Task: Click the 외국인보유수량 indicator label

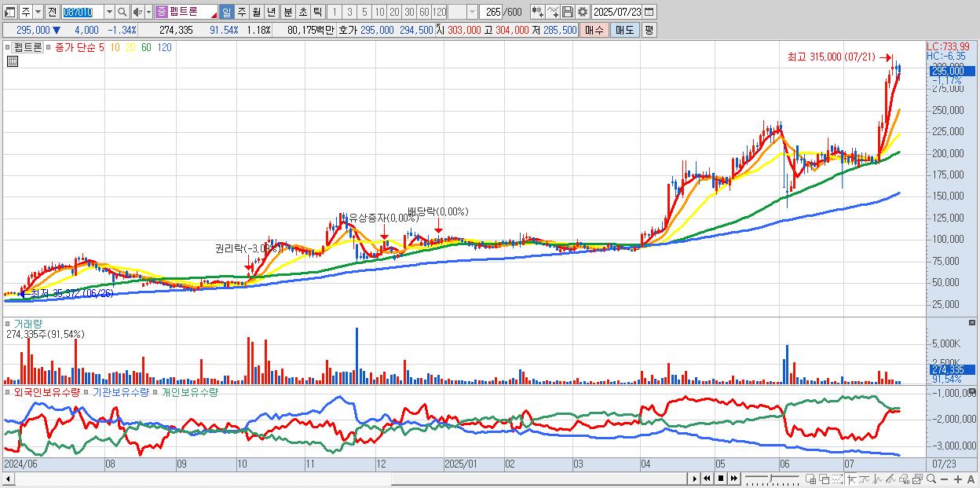Action: click(47, 391)
